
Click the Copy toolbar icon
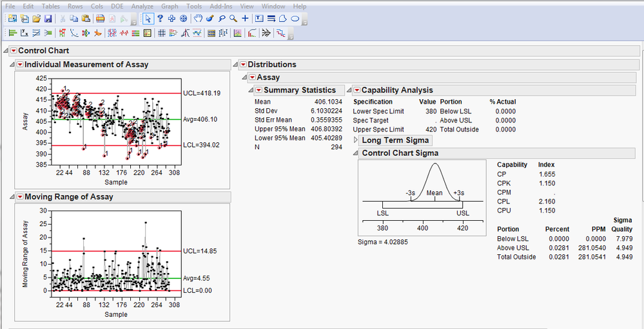[74, 19]
